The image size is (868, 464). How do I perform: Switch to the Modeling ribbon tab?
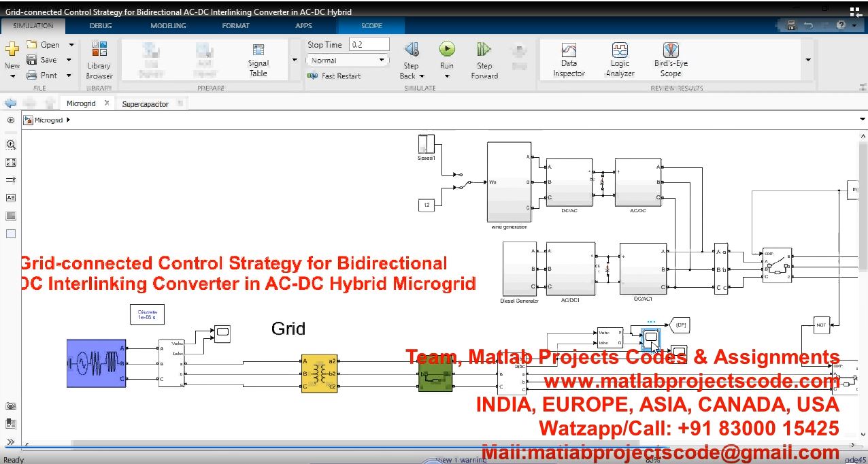(x=168, y=26)
